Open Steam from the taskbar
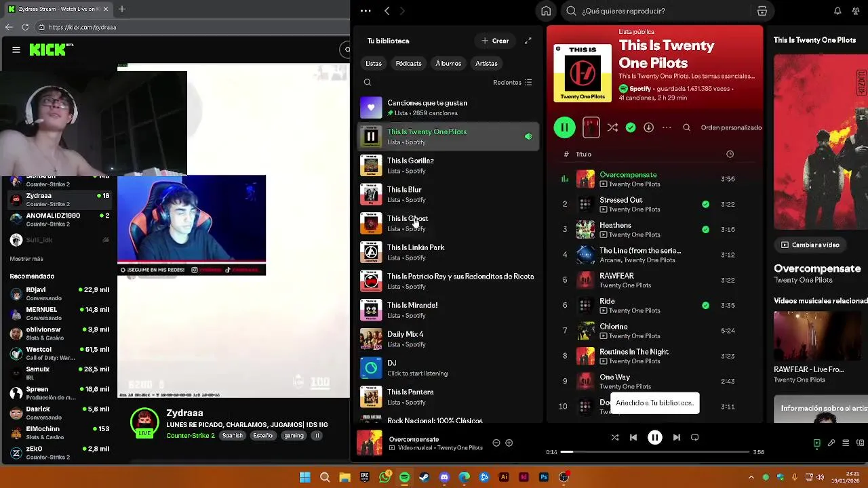 click(424, 477)
